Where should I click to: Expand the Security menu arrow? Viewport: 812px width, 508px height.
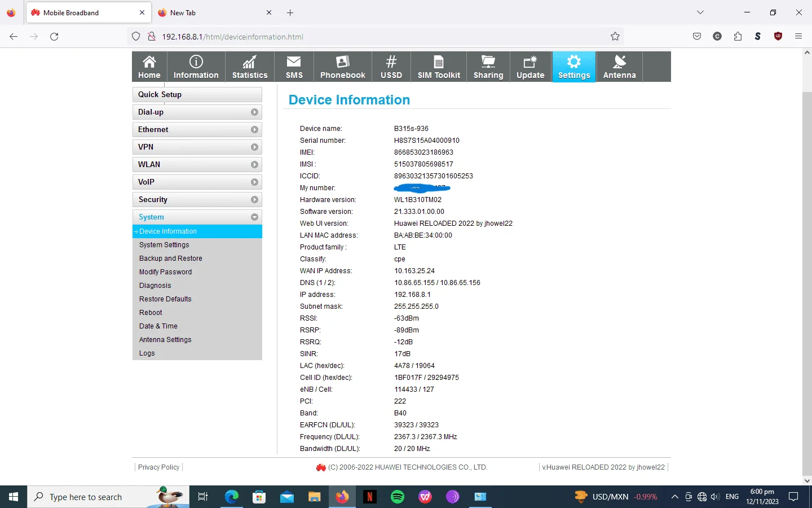254,200
